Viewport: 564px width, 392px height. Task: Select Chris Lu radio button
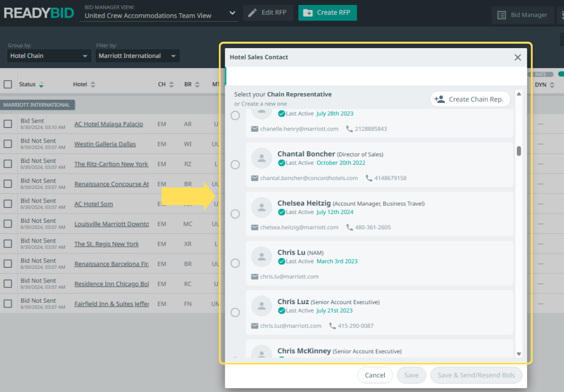235,263
